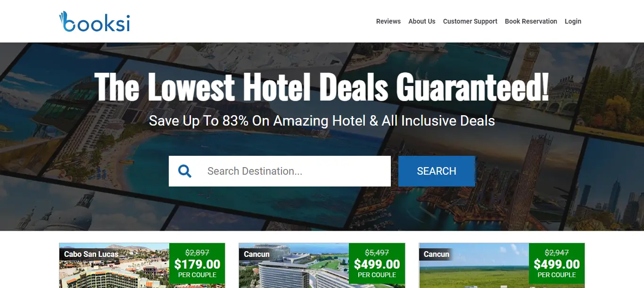Go to About Us
The height and width of the screenshot is (288, 644).
(x=422, y=21)
